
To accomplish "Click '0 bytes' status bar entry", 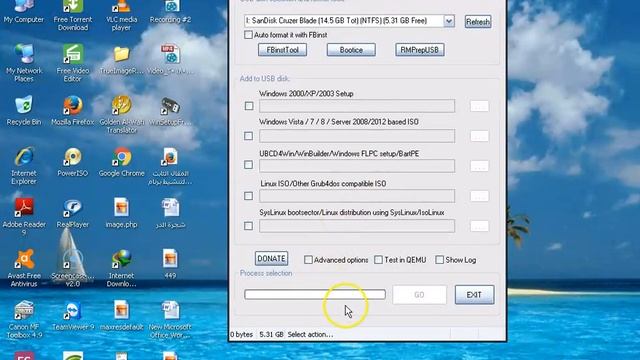I will point(242,334).
